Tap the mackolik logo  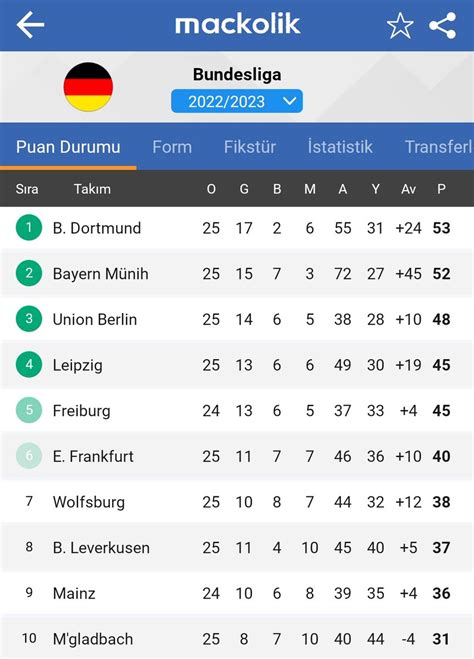[x=237, y=24]
